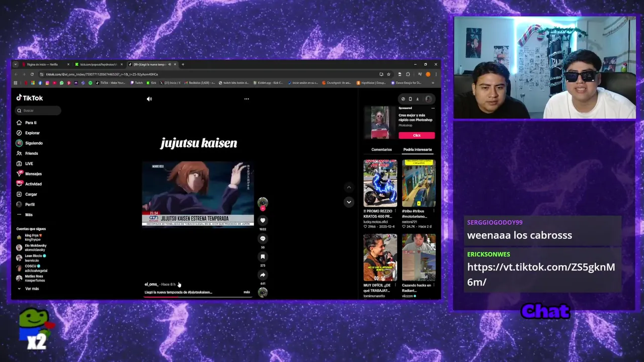
Task: Click the download app icon in pill
Action: [417, 99]
